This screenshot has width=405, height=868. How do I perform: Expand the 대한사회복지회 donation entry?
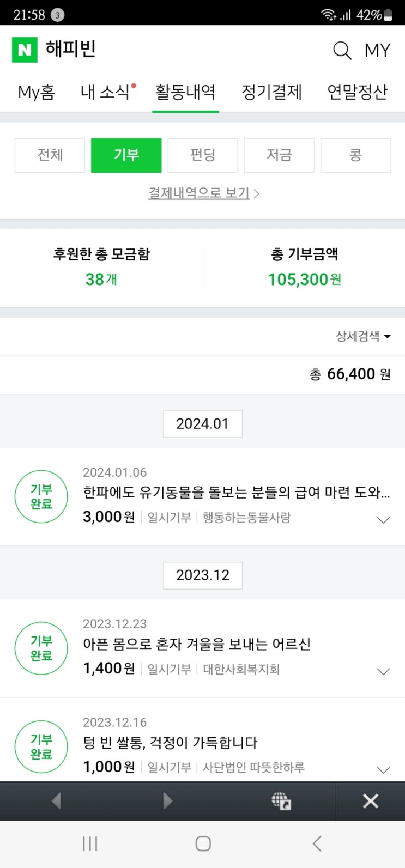pyautogui.click(x=384, y=671)
